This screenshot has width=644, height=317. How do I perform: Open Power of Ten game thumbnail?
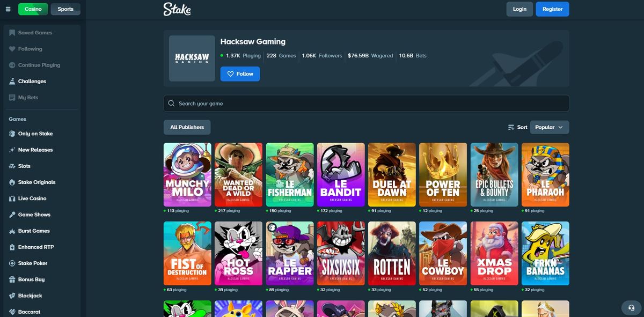(443, 174)
